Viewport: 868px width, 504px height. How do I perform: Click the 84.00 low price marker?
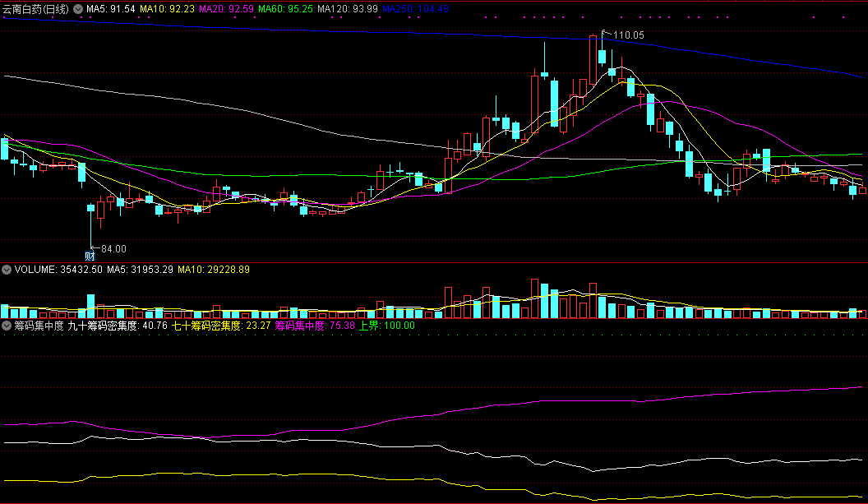coord(113,249)
